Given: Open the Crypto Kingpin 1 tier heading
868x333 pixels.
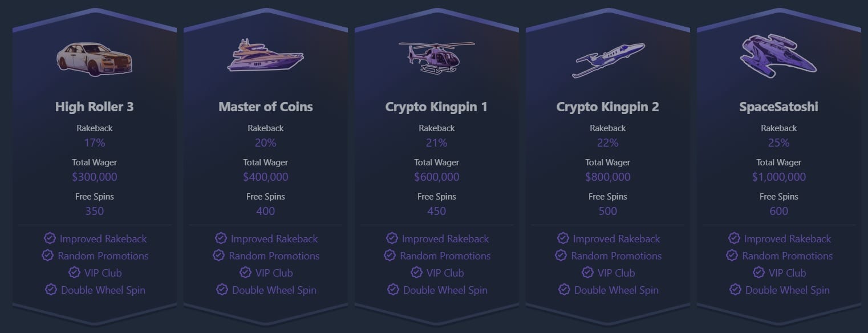Looking at the screenshot, I should pos(437,107).
